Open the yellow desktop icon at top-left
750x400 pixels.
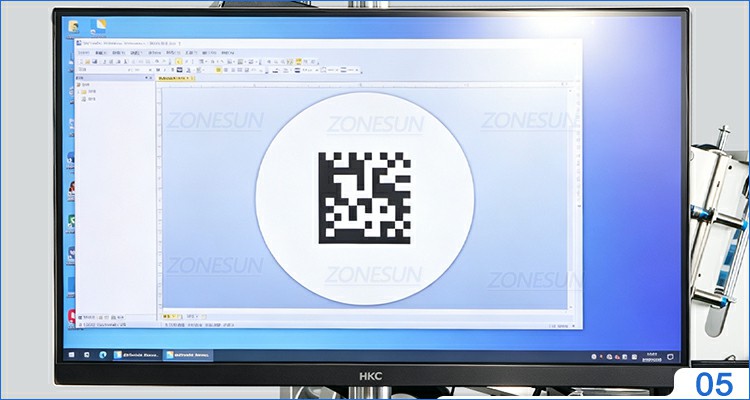pyautogui.click(x=74, y=27)
